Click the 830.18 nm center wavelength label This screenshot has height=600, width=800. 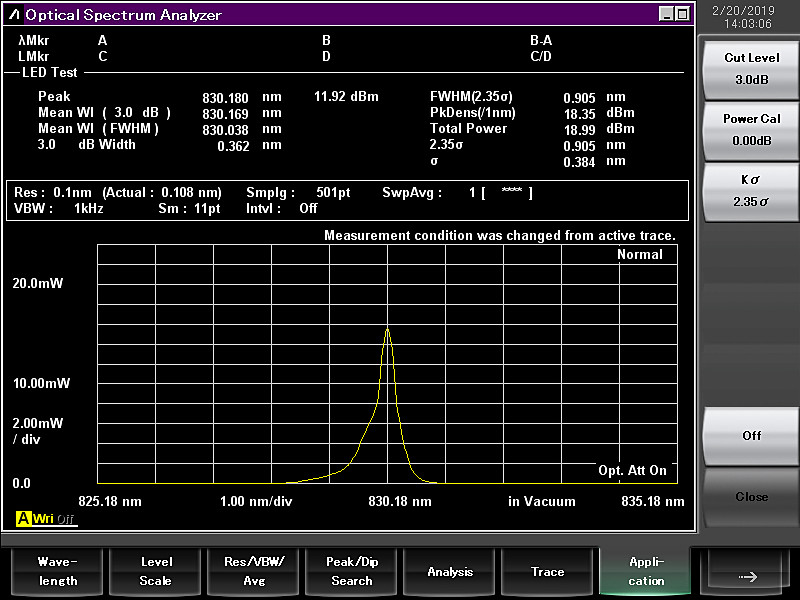tap(400, 501)
